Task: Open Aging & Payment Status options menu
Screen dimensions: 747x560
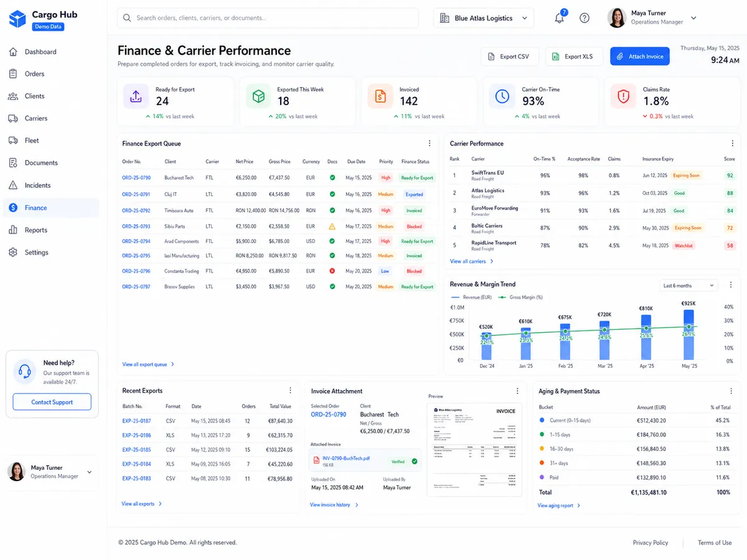Action: tap(731, 391)
